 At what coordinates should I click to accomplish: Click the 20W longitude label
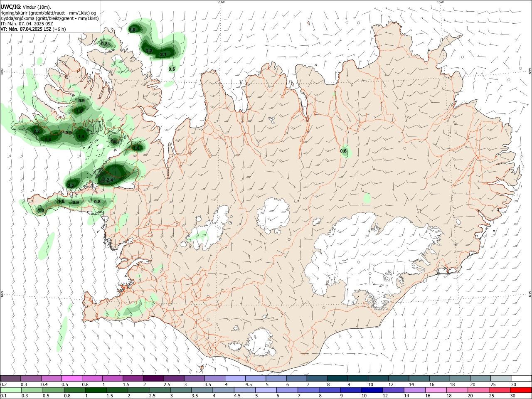pos(221,2)
